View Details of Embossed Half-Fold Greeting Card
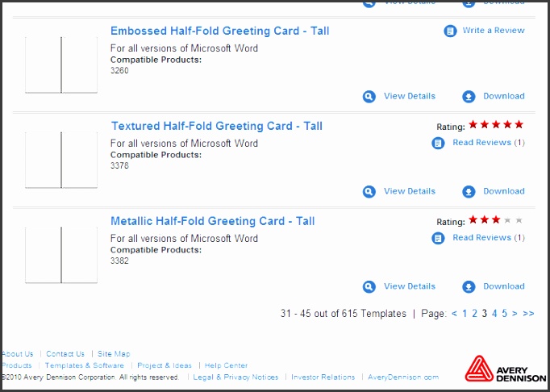This screenshot has height=392, width=550. point(410,96)
